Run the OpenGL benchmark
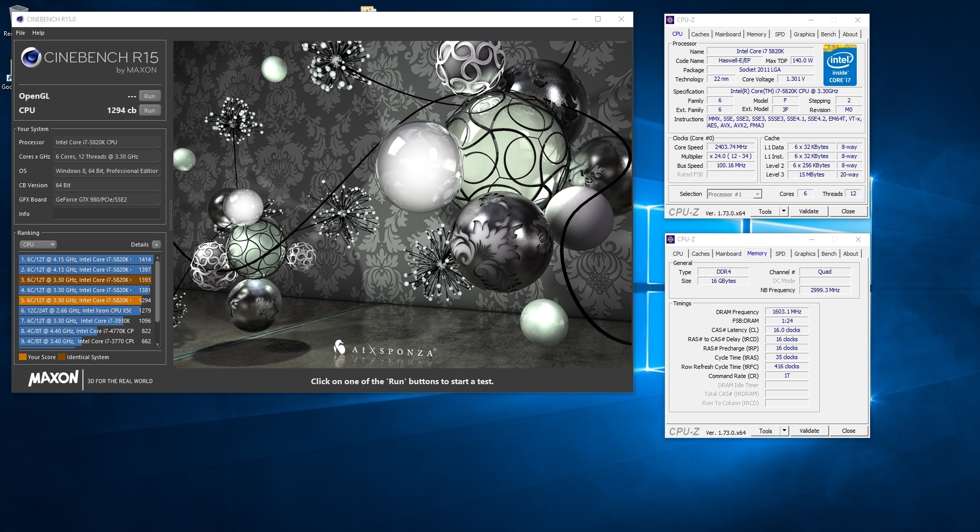This screenshot has width=980, height=532. tap(150, 96)
